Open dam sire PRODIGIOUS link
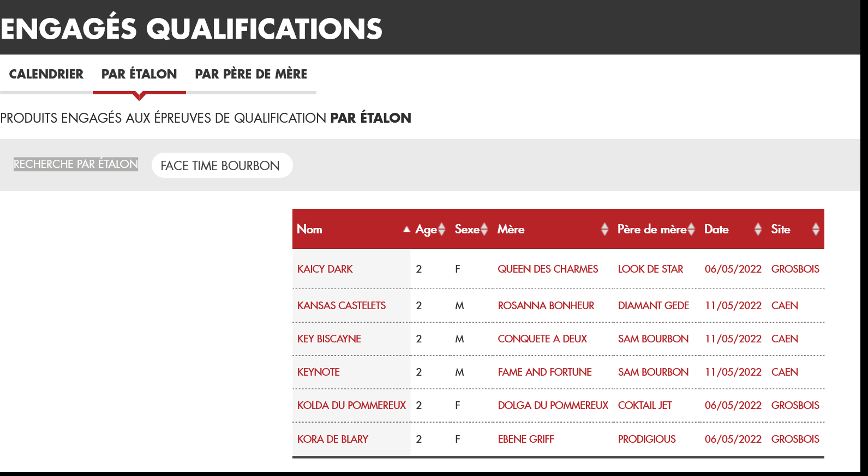The image size is (868, 476). pyautogui.click(x=646, y=439)
